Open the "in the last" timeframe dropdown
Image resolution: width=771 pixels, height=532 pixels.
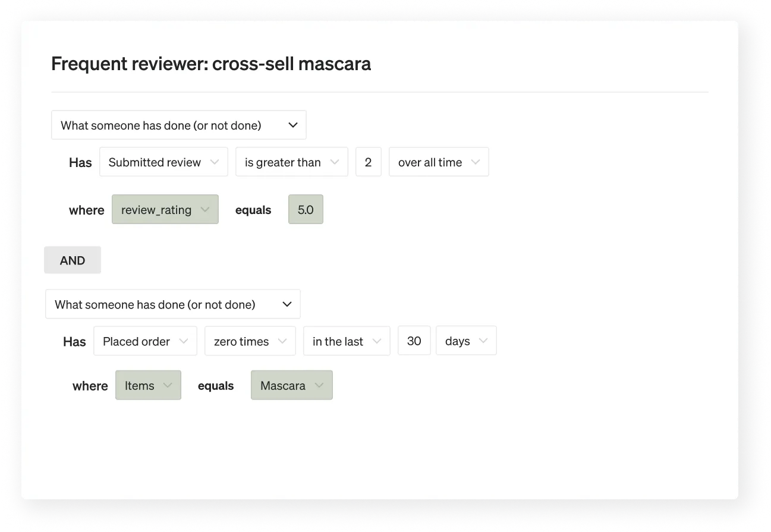point(346,341)
